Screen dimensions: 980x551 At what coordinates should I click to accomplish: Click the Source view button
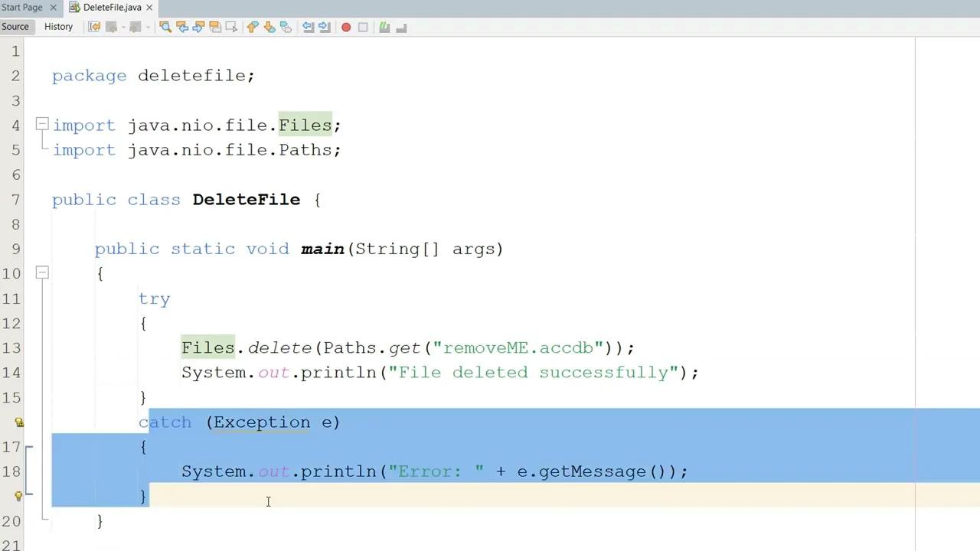point(15,26)
